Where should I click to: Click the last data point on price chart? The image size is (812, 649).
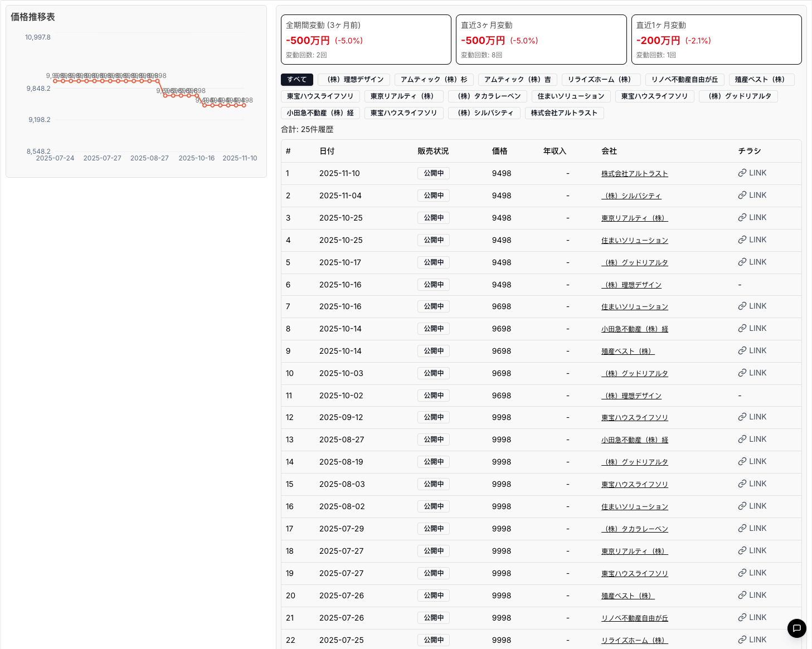tap(244, 105)
